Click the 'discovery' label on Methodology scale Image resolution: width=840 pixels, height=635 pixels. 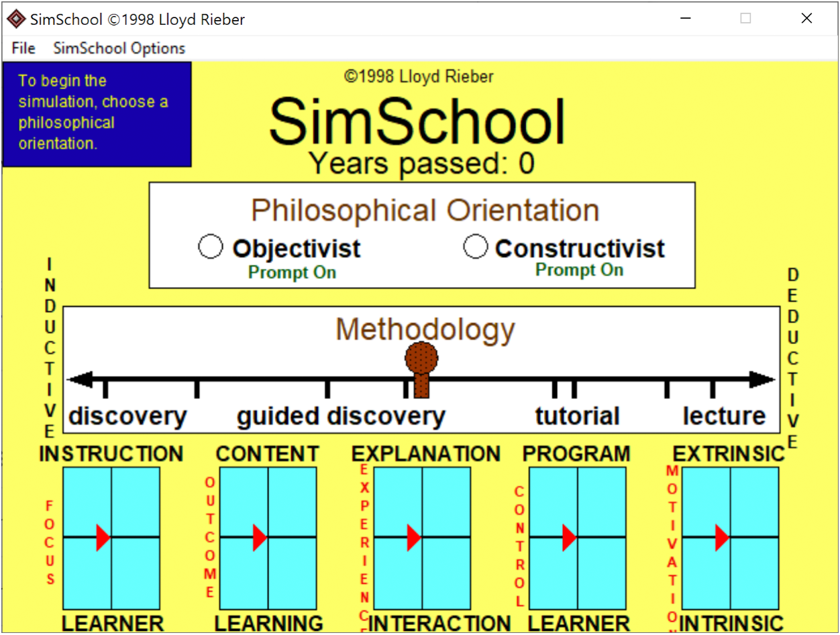click(x=127, y=416)
